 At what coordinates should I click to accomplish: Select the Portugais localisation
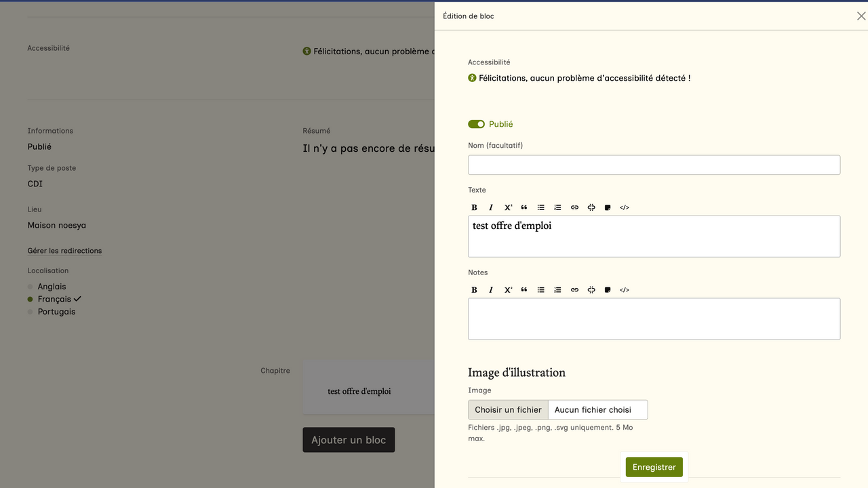click(56, 312)
